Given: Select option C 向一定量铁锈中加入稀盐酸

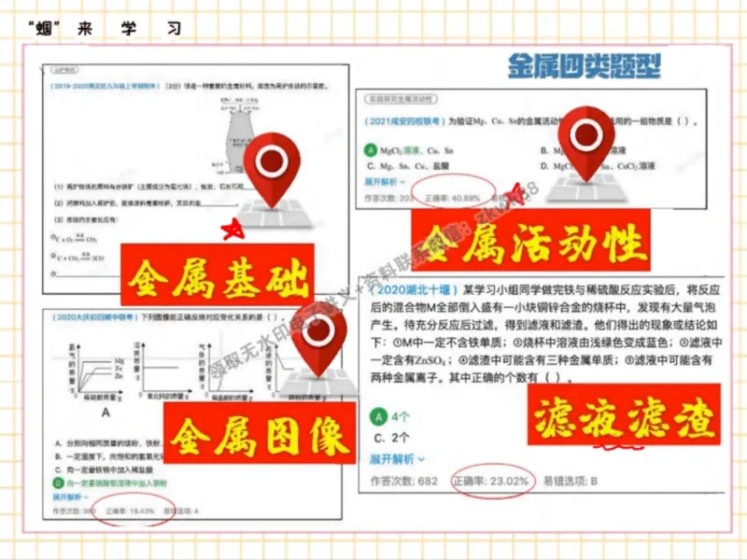Looking at the screenshot, I should pos(104,469).
